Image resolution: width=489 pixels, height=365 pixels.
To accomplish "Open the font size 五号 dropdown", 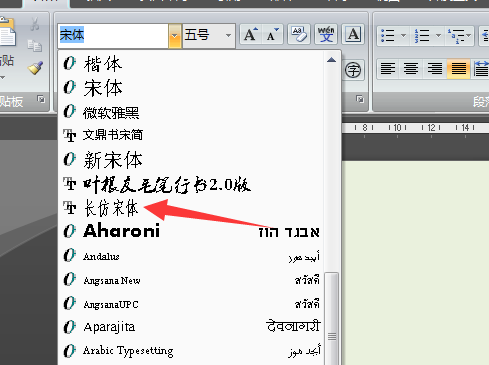I will (228, 35).
